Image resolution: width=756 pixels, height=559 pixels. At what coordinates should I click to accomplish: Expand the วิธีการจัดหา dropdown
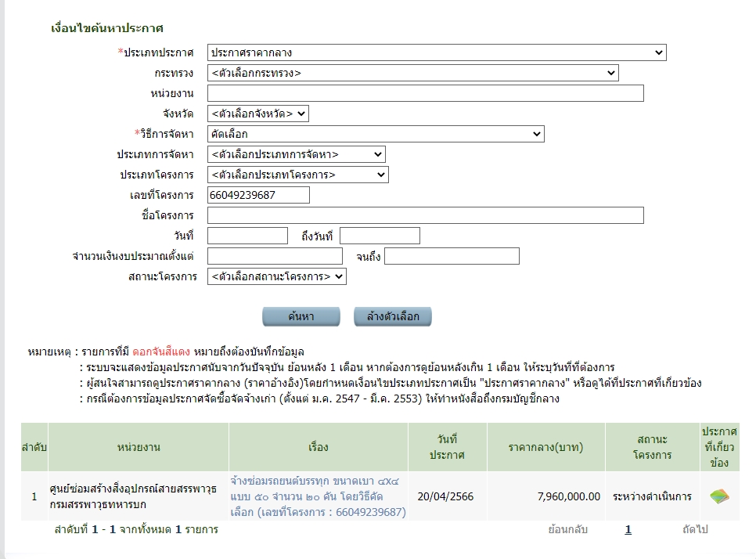[376, 134]
